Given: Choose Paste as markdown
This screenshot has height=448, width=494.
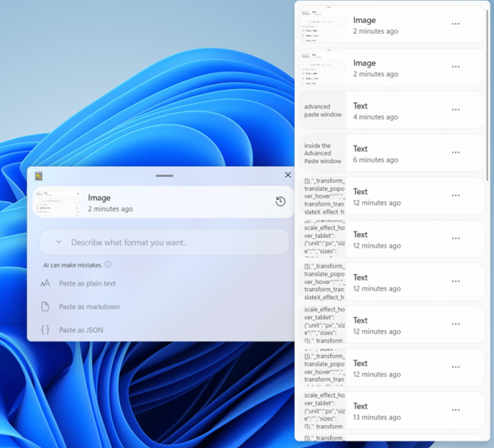Looking at the screenshot, I should [x=89, y=306].
